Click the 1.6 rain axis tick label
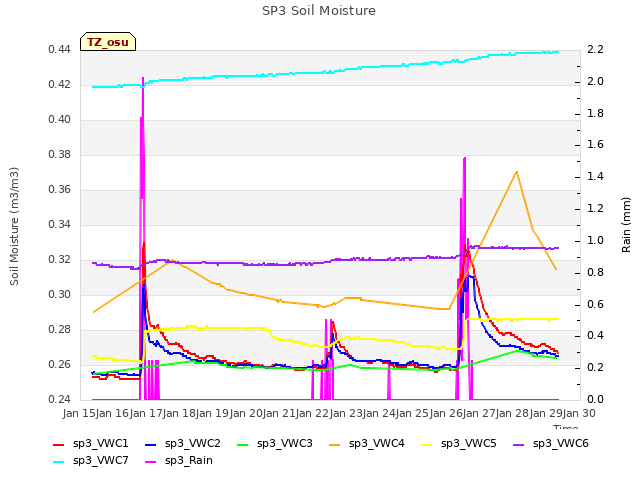The image size is (640, 480). click(595, 145)
